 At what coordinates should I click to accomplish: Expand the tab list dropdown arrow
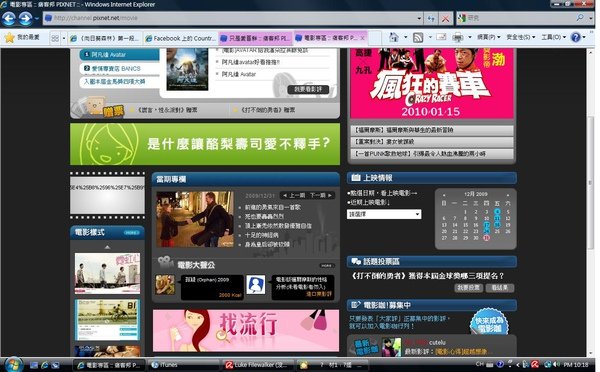tap(64, 38)
